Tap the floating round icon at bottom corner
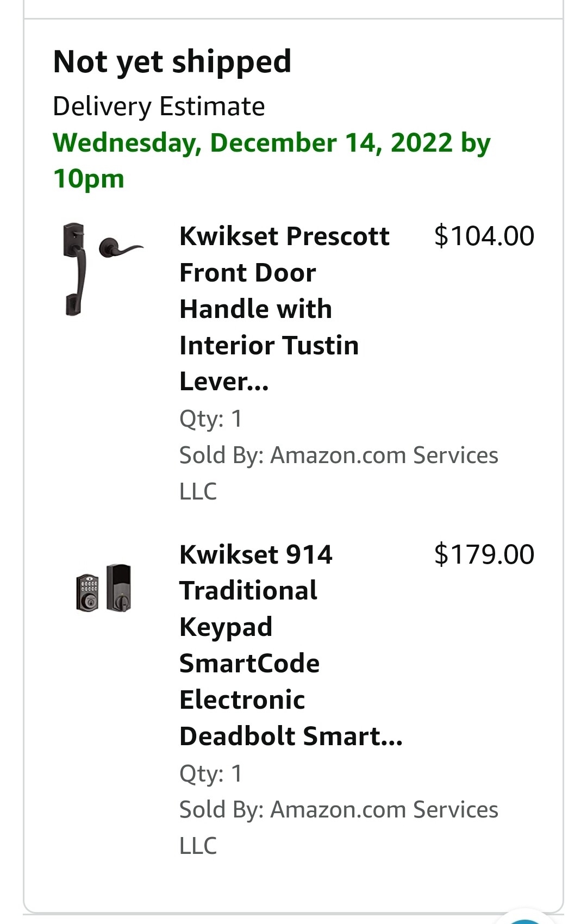 525,919
